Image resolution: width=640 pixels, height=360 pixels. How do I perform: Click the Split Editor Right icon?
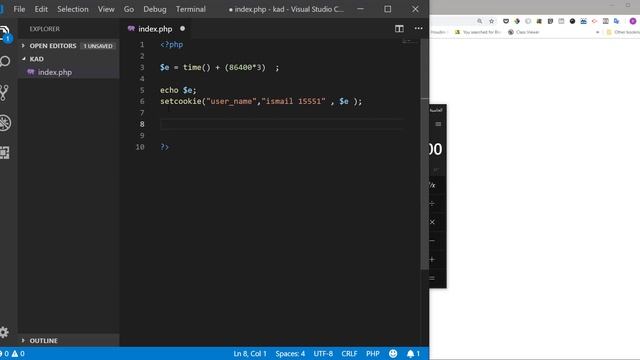tap(399, 29)
